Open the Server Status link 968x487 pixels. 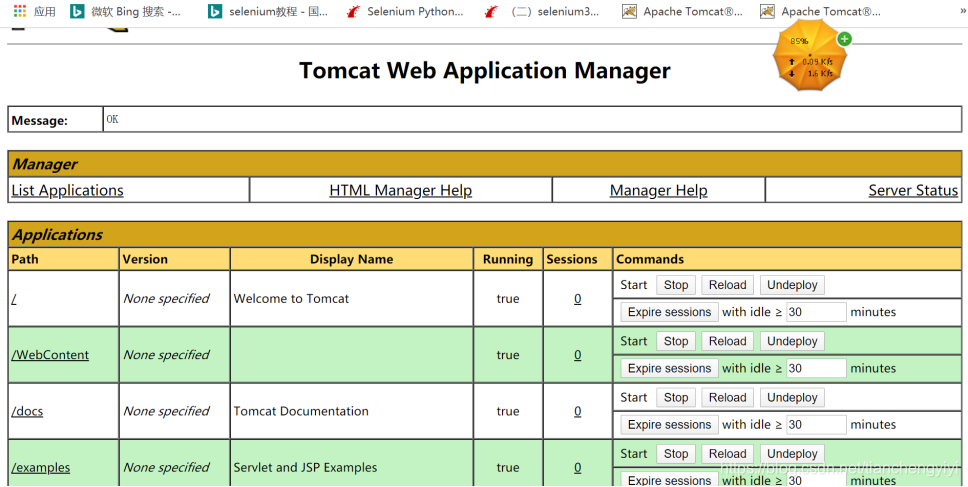click(x=913, y=190)
